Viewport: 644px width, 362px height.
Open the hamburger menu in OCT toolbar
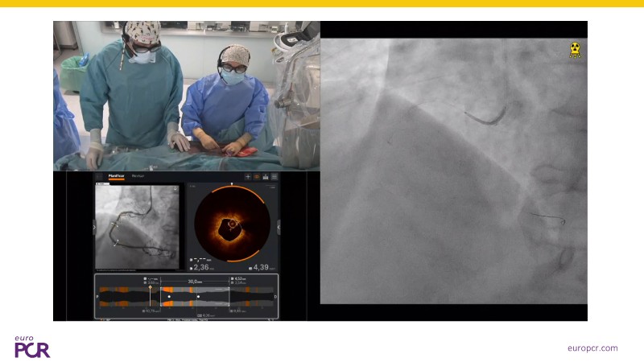point(275,176)
